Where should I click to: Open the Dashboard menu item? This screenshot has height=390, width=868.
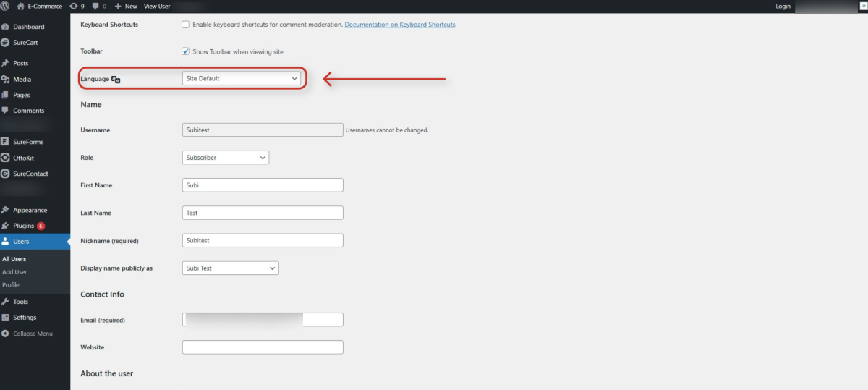pyautogui.click(x=29, y=27)
